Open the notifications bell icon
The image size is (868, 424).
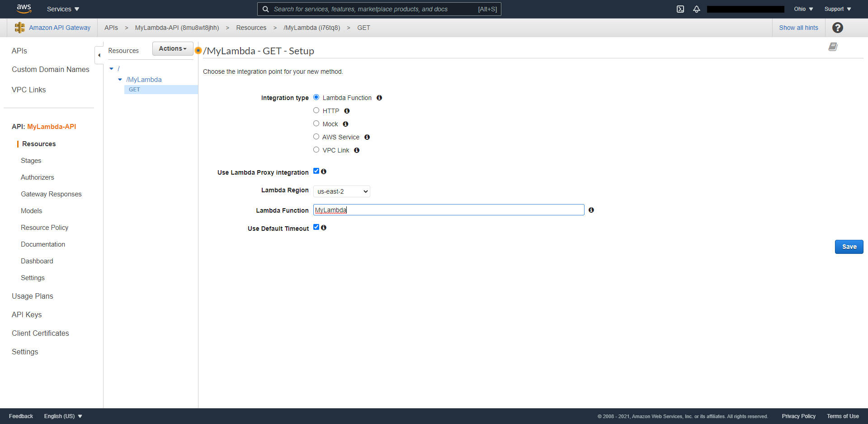[x=697, y=9]
